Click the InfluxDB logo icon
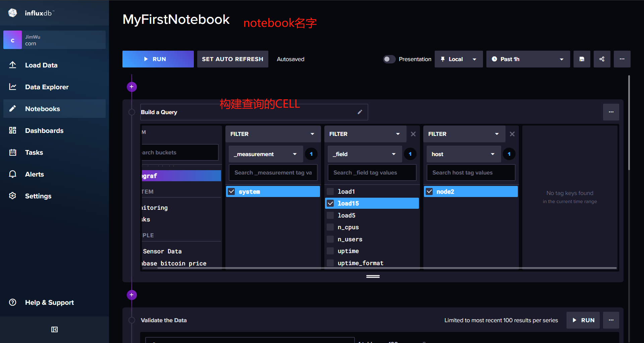Image resolution: width=644 pixels, height=343 pixels. 13,13
